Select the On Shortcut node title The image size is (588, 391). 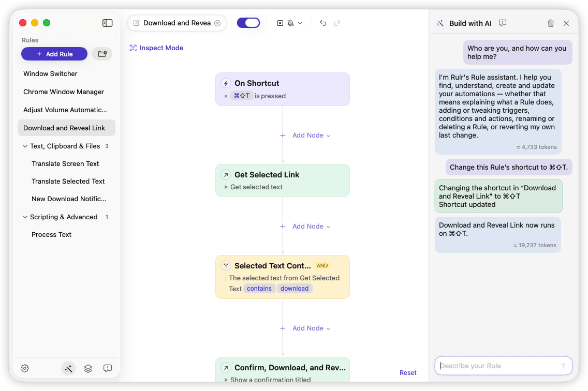click(x=257, y=83)
